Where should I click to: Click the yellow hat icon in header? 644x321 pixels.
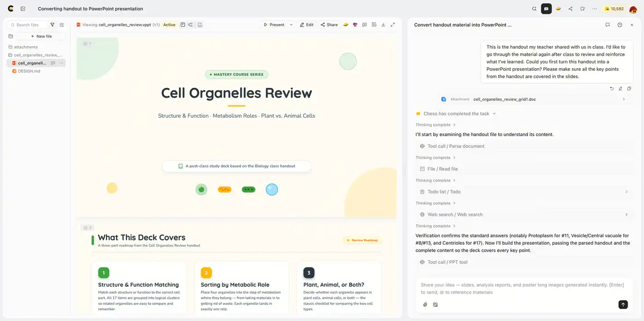tap(558, 9)
